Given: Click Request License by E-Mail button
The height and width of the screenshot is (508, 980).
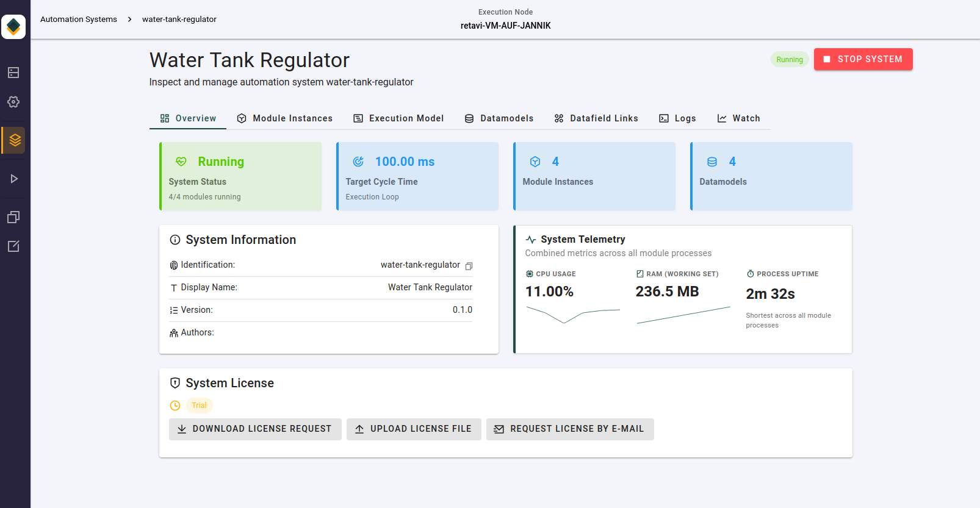Looking at the screenshot, I should click(570, 429).
